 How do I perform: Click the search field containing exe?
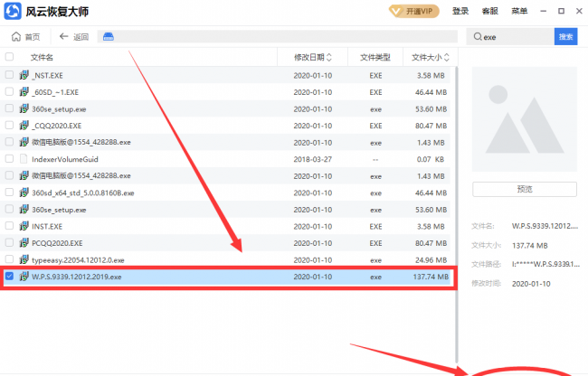tap(510, 37)
